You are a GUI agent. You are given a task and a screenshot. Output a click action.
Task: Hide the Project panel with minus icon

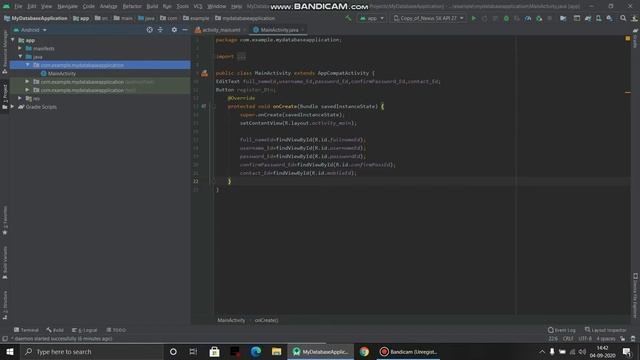(x=185, y=30)
